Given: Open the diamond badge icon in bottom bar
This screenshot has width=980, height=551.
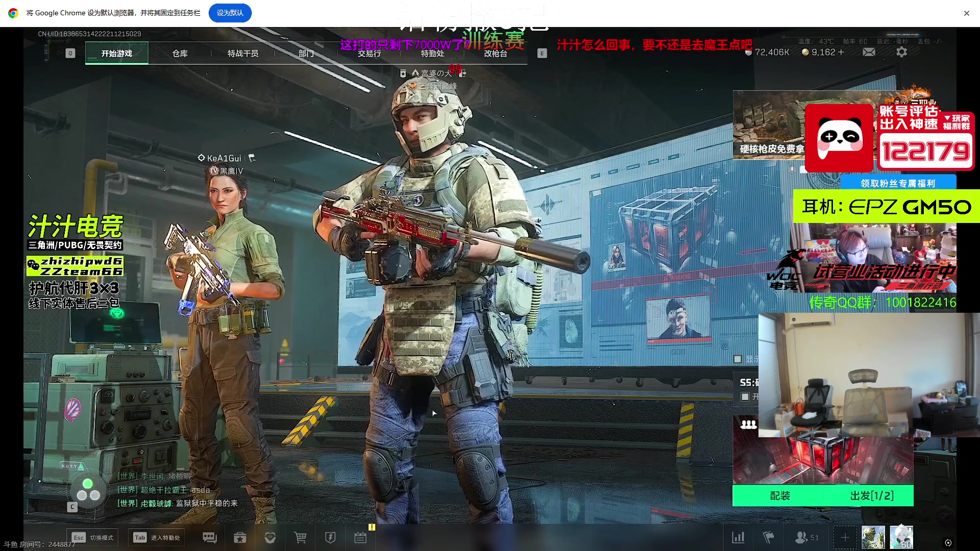Looking at the screenshot, I should tap(270, 537).
